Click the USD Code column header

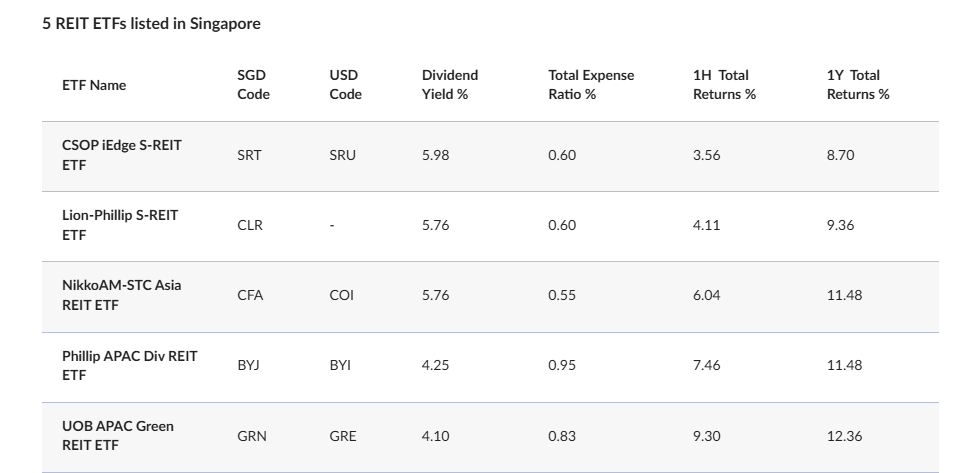(x=345, y=85)
